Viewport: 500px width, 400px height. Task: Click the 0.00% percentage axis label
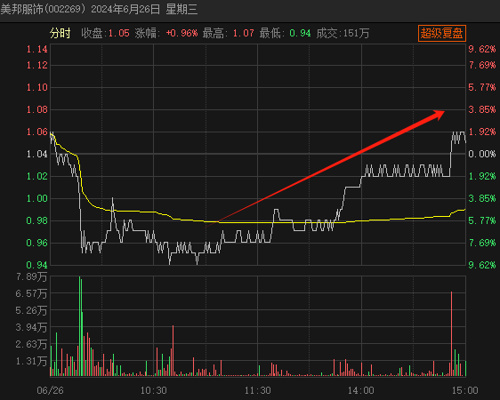pyautogui.click(x=482, y=154)
